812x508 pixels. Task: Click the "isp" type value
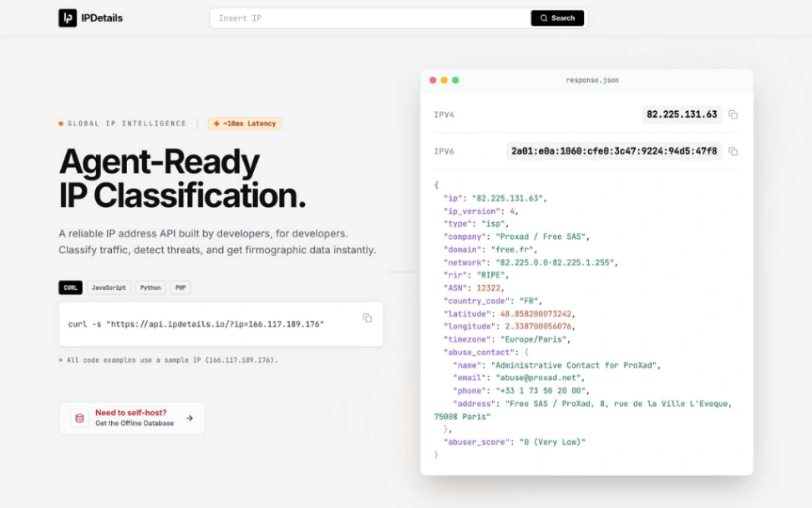(x=493, y=224)
